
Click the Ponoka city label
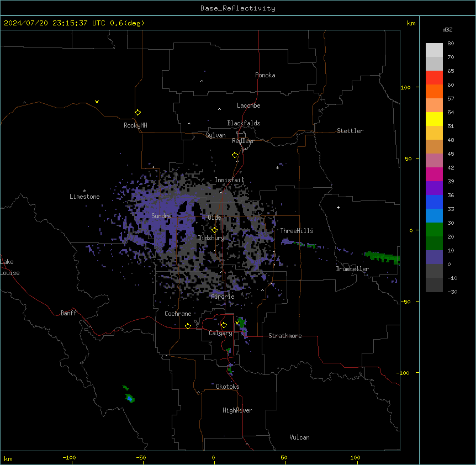click(x=265, y=75)
